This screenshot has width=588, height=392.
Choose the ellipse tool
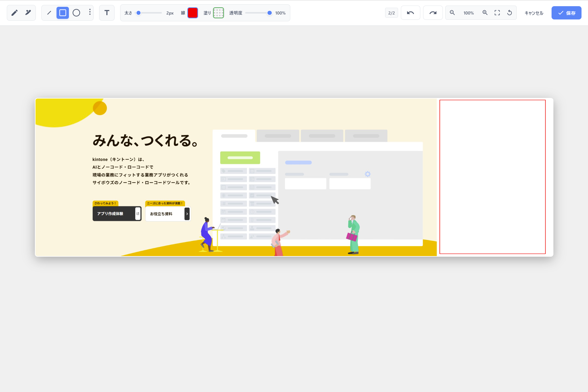tap(77, 13)
